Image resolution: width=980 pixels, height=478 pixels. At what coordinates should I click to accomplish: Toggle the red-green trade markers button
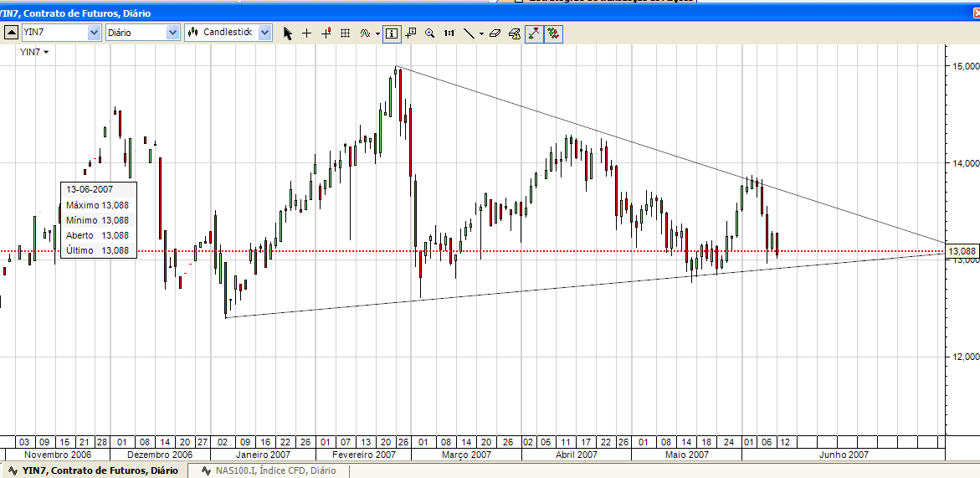click(x=553, y=33)
